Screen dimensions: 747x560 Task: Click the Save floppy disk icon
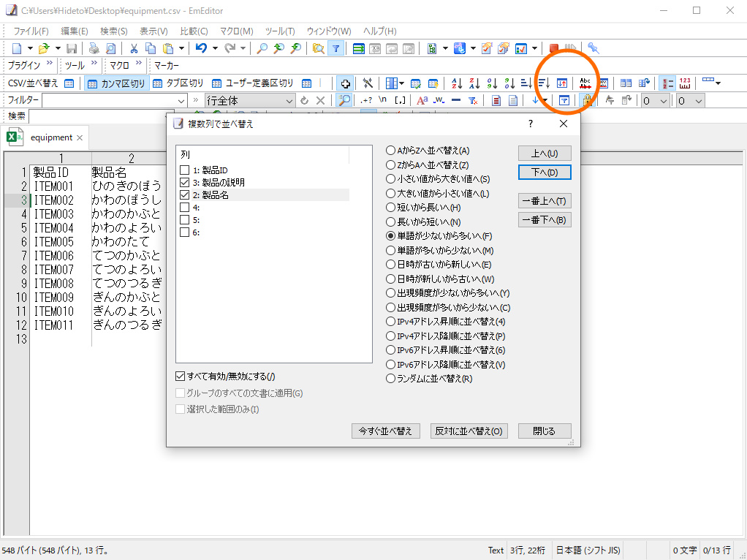(x=72, y=48)
